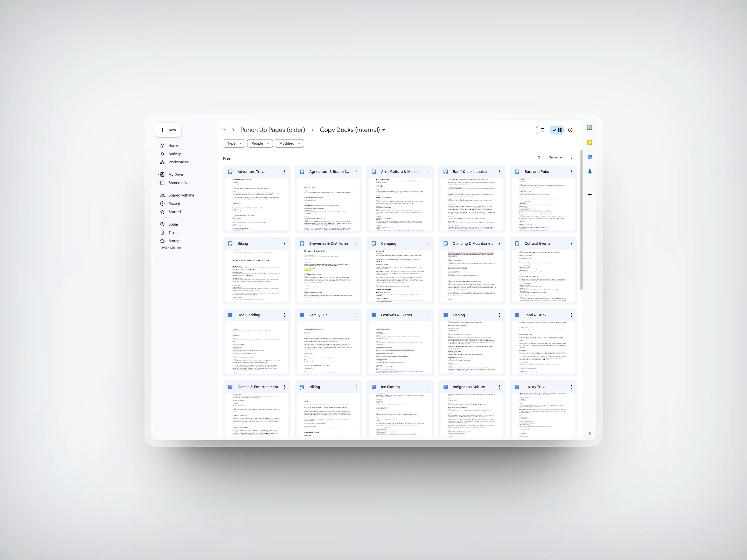Switch to list layout view
The width and height of the screenshot is (747, 560).
pos(543,130)
